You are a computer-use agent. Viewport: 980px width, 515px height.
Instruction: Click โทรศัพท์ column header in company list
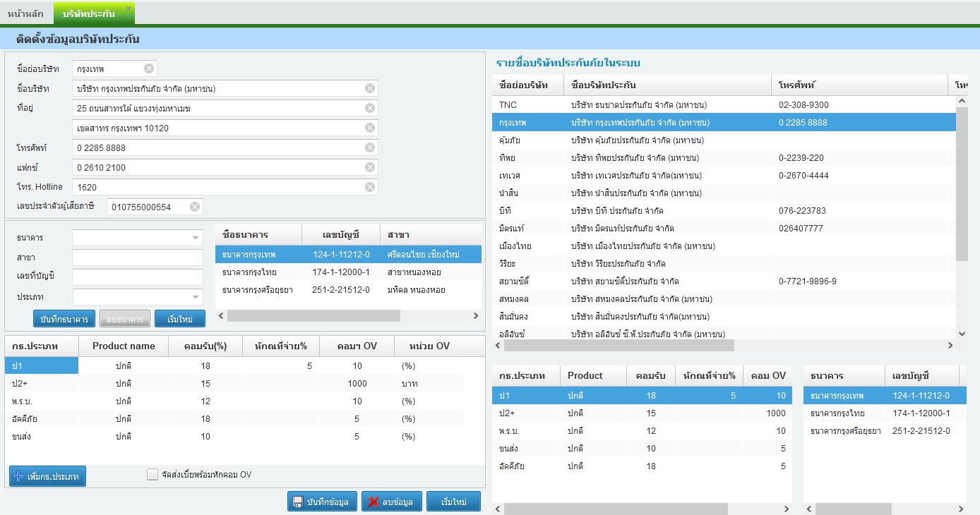click(x=859, y=85)
